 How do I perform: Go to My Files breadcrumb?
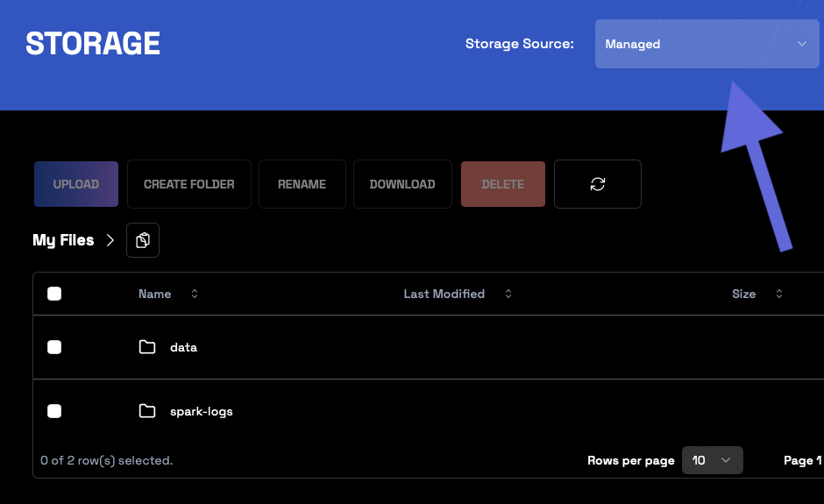pos(63,240)
